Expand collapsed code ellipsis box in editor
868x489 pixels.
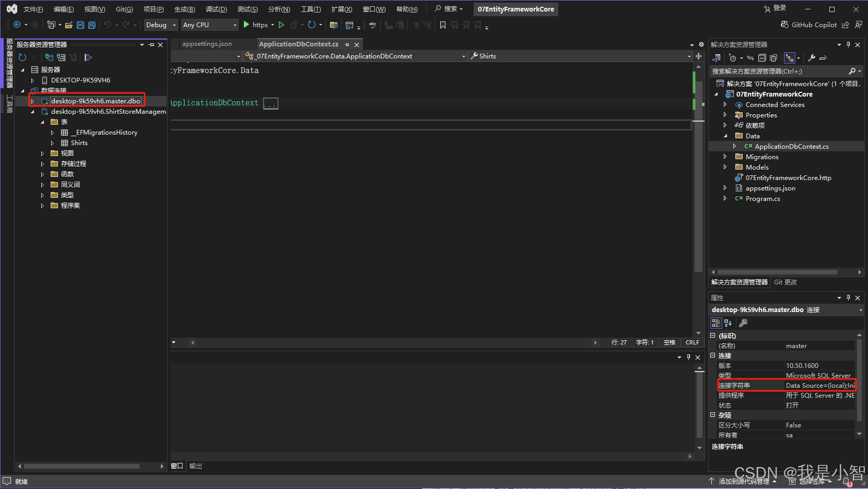click(x=271, y=103)
